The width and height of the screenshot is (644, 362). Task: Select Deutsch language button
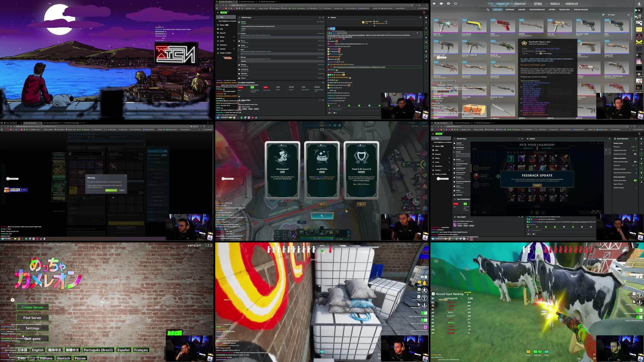click(64, 358)
